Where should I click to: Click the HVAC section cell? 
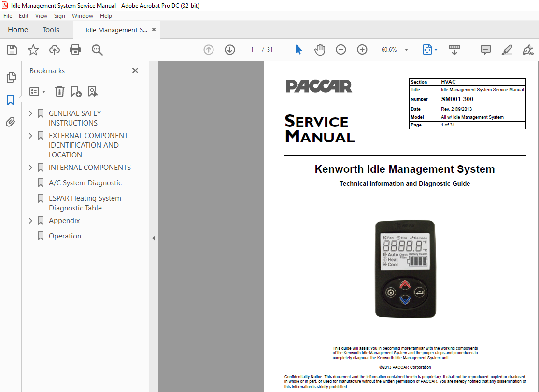point(482,82)
